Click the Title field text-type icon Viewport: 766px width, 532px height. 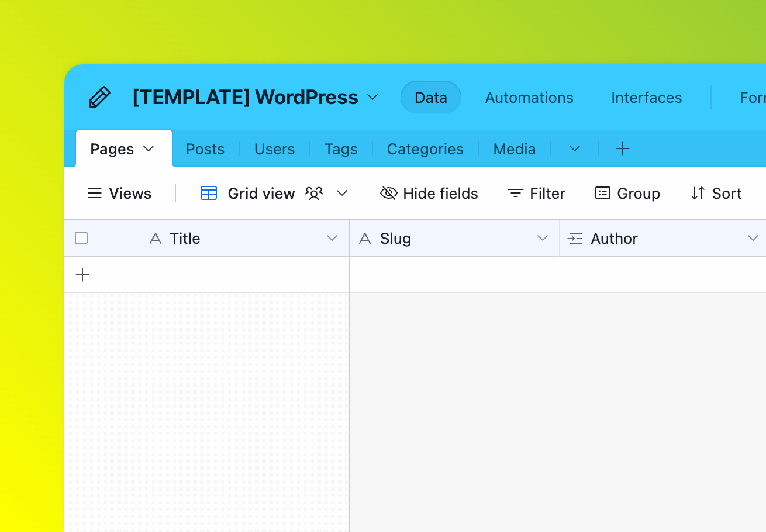pyautogui.click(x=156, y=239)
